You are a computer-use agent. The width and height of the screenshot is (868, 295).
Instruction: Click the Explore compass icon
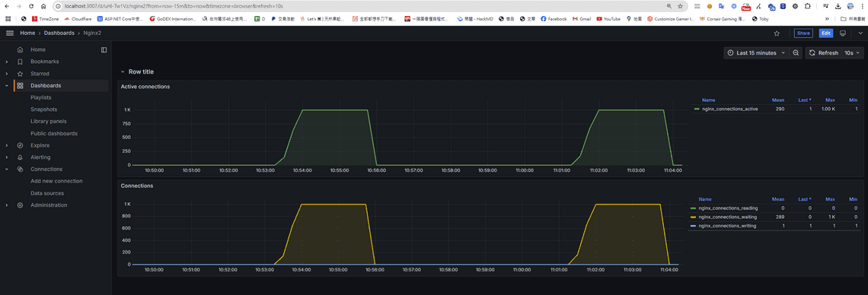20,145
